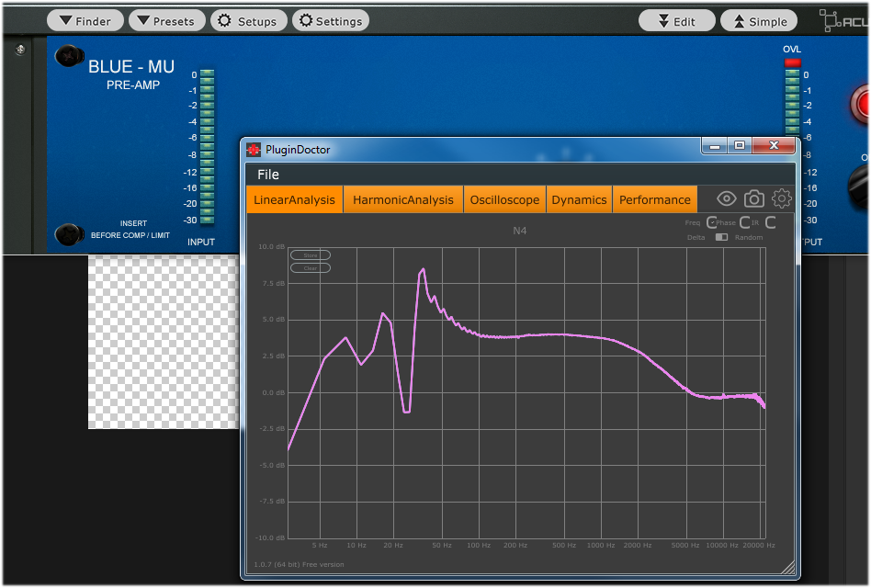The width and height of the screenshot is (871, 588).
Task: Click the Clear button on the graph
Action: [x=311, y=268]
